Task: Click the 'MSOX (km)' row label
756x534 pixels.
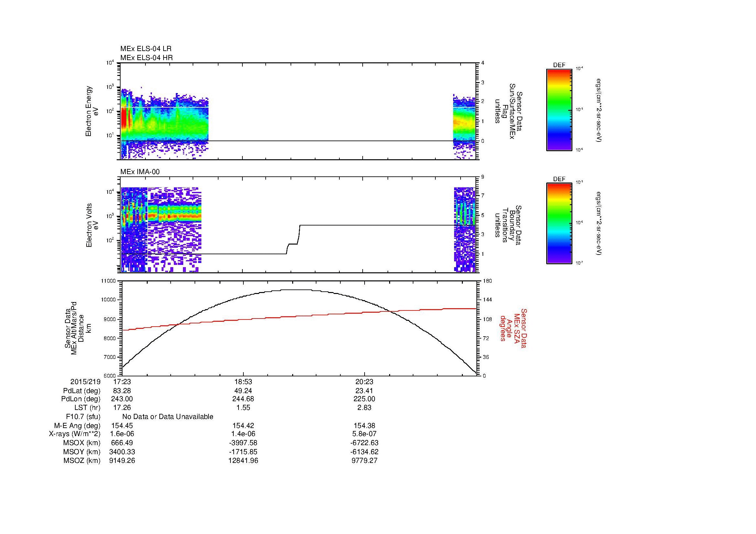Action: tap(82, 443)
